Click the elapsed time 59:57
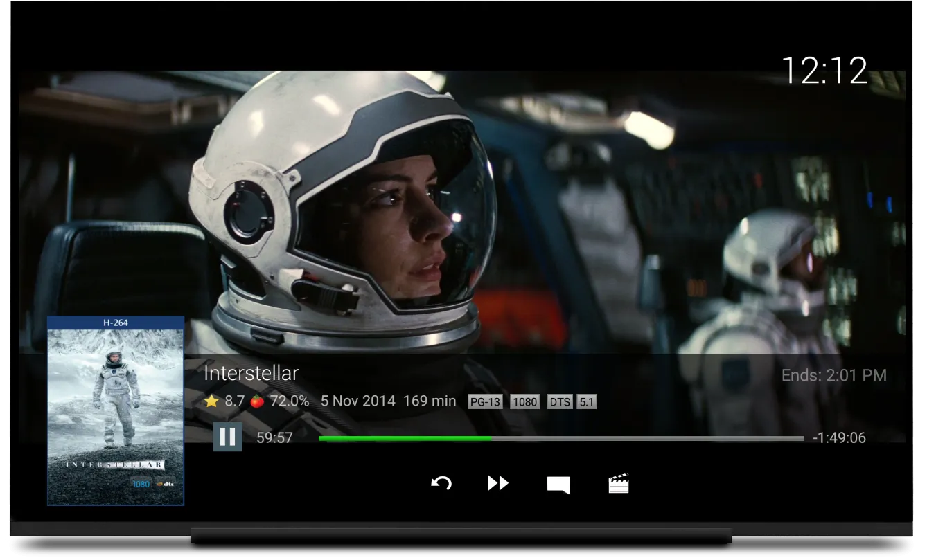This screenshot has height=560, width=927. click(274, 437)
